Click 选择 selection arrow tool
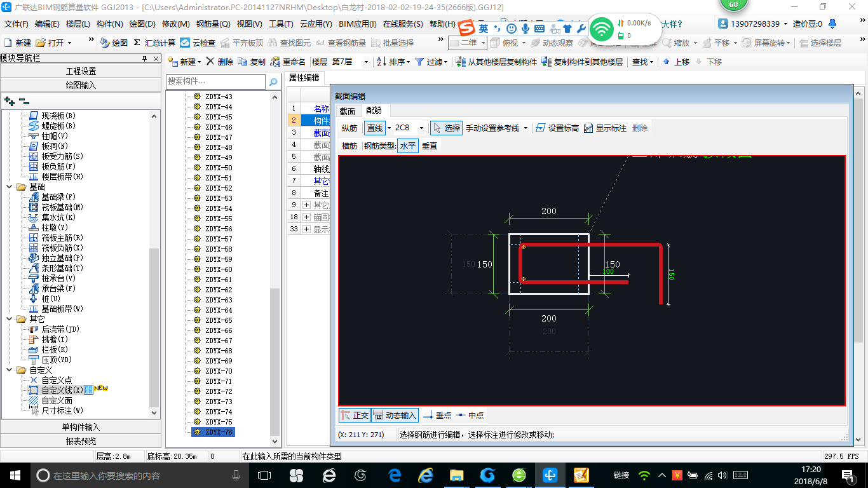 445,128
